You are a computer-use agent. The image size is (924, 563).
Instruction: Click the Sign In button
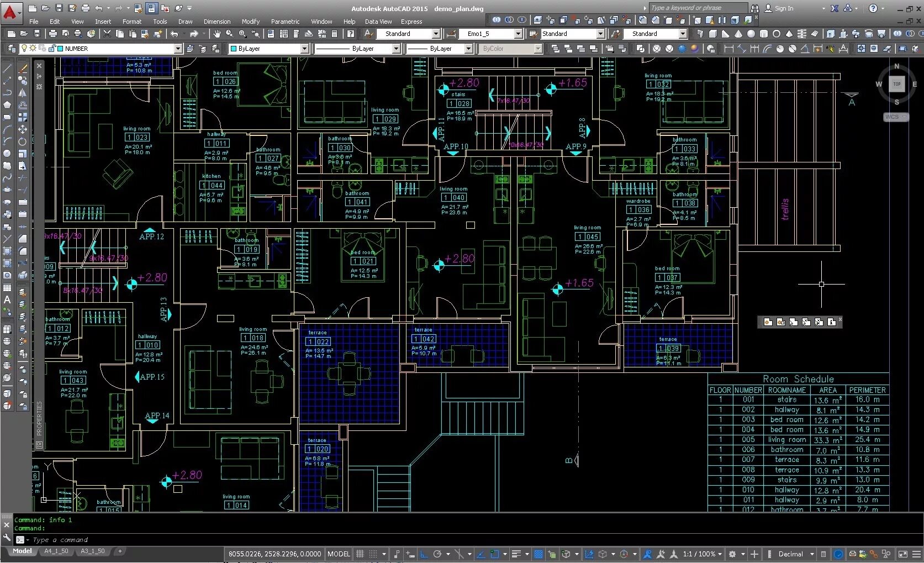pos(784,8)
